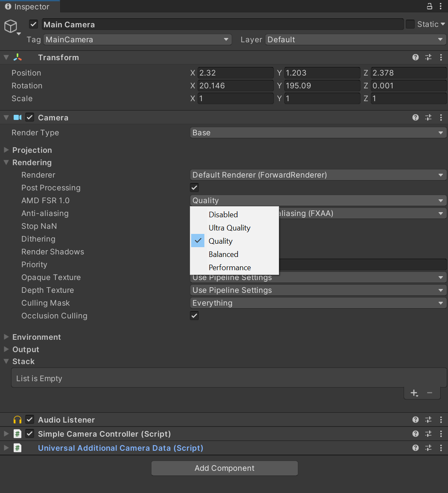Click the Add Component button
Screen dimensions: 448x493
(224, 468)
